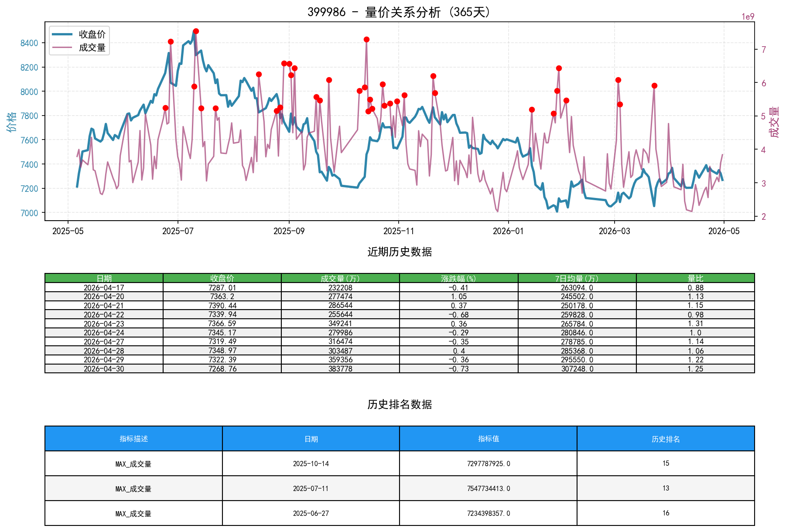The height and width of the screenshot is (532, 786).
Task: Click the 收盘价 column header in table
Action: point(222,278)
